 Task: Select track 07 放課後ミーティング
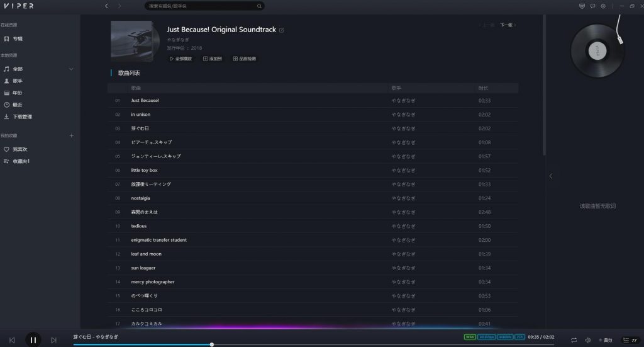tap(313, 184)
